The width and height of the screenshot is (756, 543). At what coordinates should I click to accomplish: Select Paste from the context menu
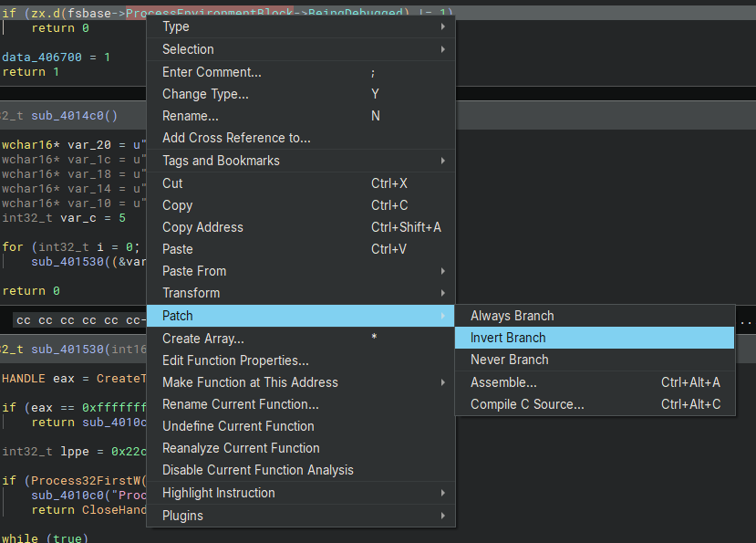coord(300,249)
